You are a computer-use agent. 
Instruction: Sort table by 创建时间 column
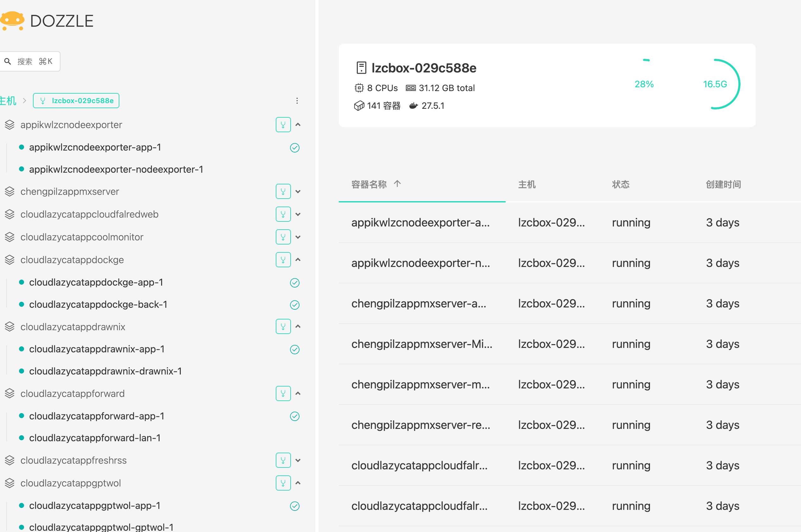pos(723,185)
